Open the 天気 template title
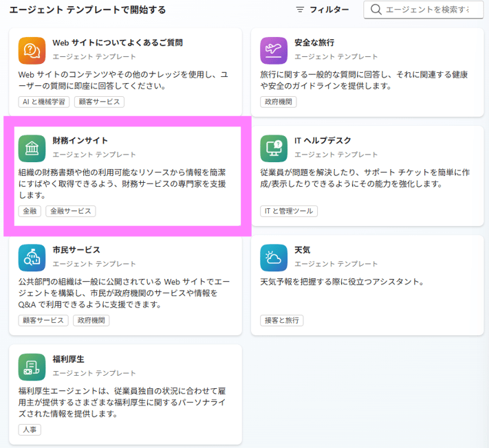Image resolution: width=489 pixels, height=448 pixels. click(302, 250)
